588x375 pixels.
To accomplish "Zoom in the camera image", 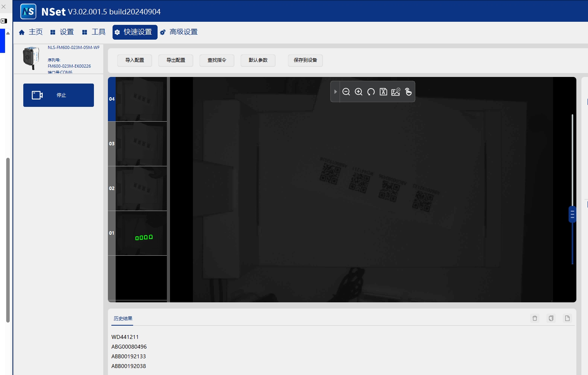I will 359,92.
